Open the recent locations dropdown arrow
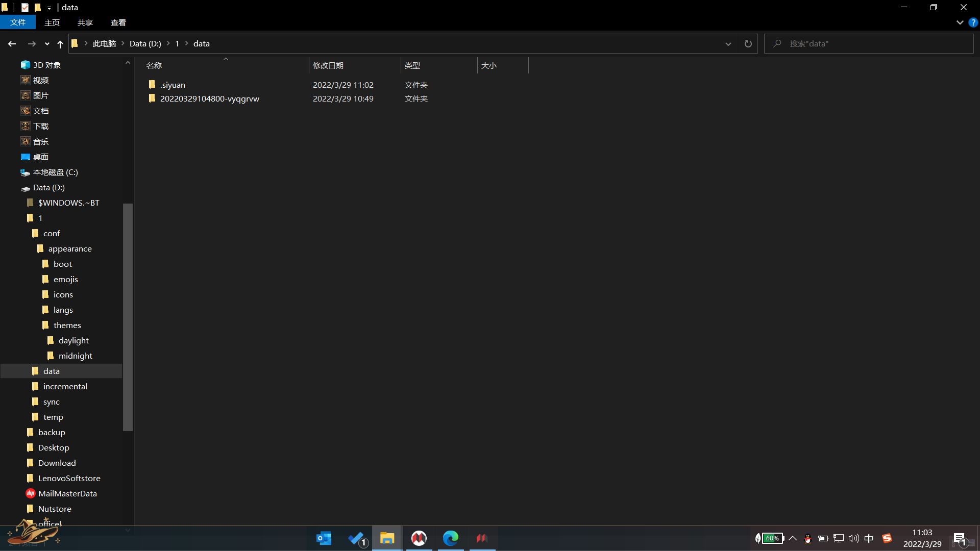 tap(47, 44)
